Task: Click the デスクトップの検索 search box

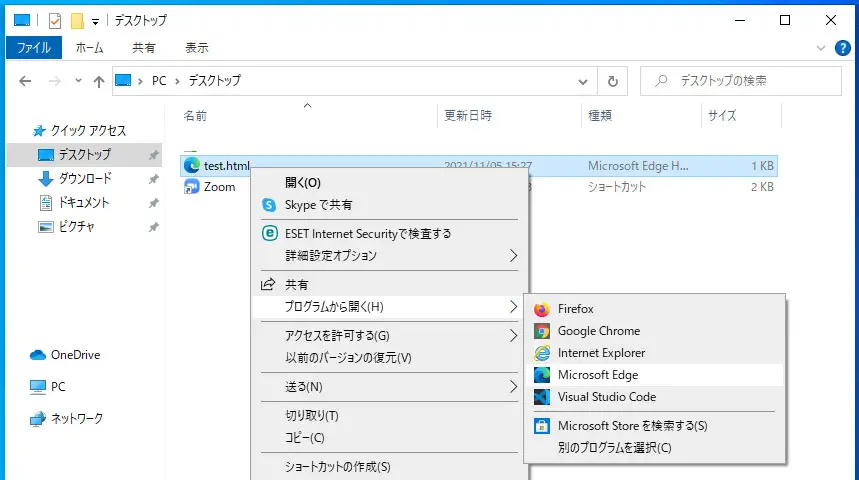Action: click(741, 81)
